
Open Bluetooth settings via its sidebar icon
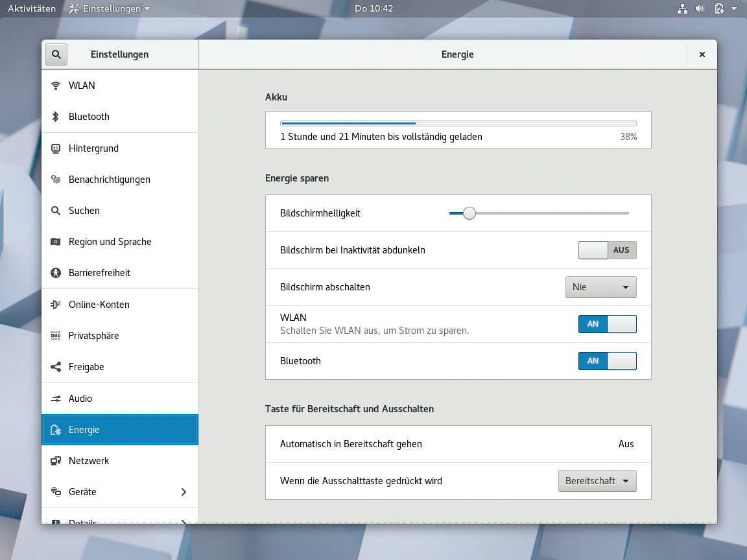[56, 117]
